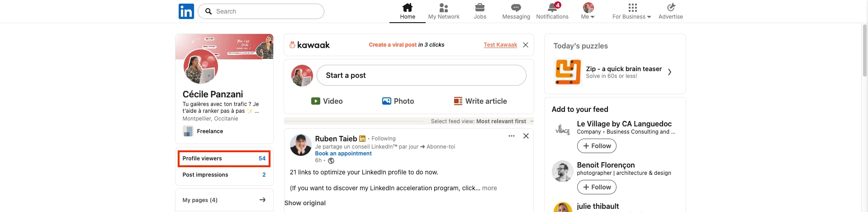The image size is (868, 212).
Task: Expand post text with more
Action: [x=489, y=188]
